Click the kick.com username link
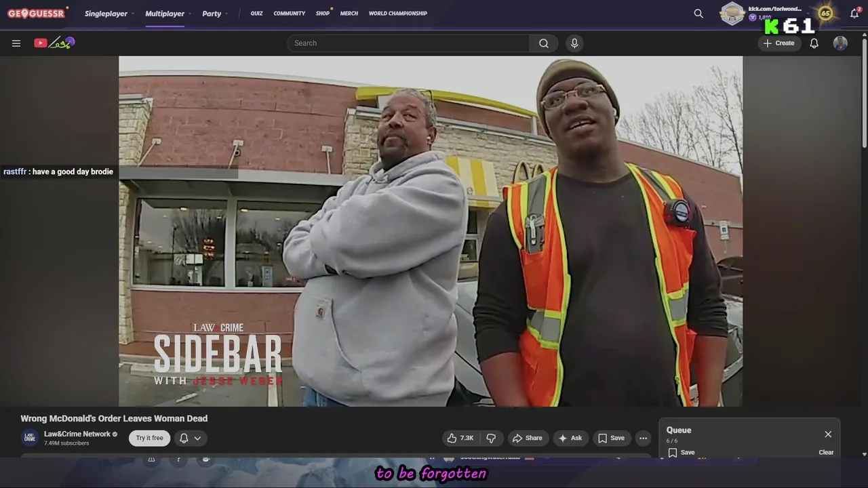 (774, 9)
